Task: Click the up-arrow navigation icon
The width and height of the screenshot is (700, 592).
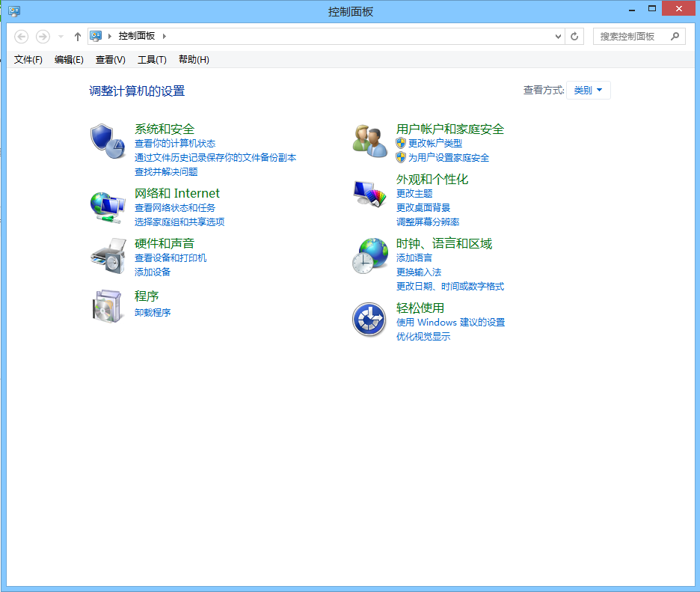Action: click(x=77, y=36)
